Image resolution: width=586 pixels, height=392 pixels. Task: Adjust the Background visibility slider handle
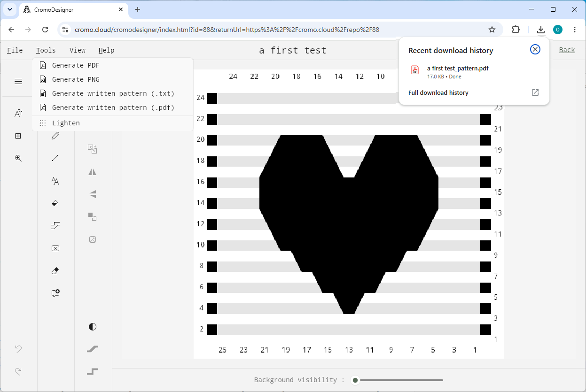tap(355, 380)
